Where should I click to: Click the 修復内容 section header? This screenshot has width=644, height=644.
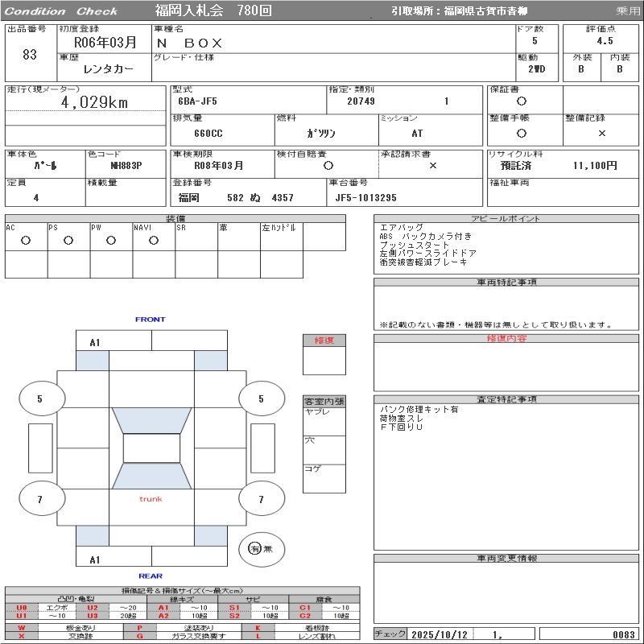click(x=506, y=338)
